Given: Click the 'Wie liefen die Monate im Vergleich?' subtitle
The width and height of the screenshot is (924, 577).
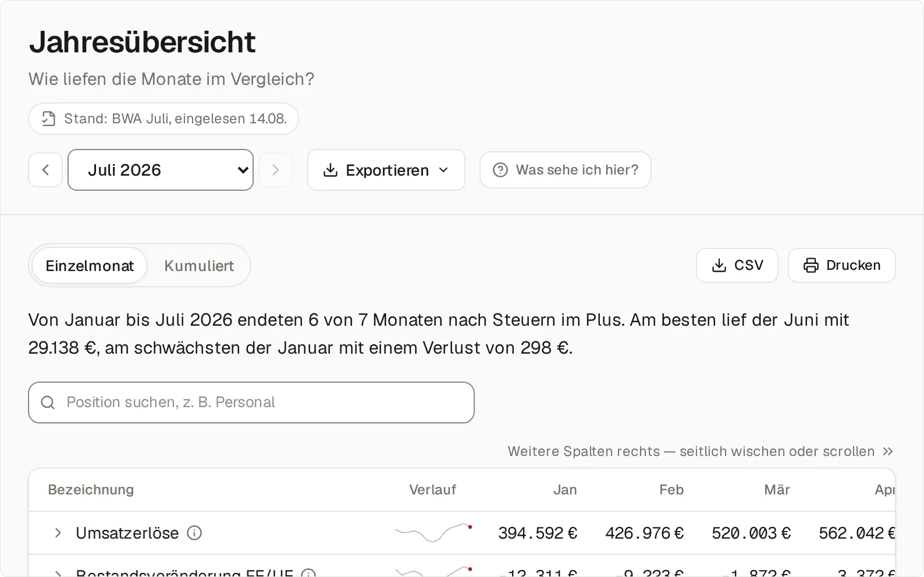Looking at the screenshot, I should [x=172, y=79].
